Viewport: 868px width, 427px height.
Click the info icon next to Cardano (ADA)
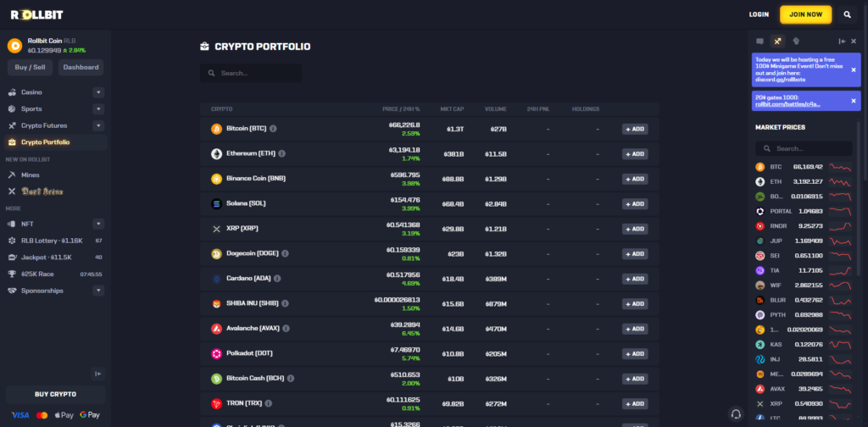(277, 278)
